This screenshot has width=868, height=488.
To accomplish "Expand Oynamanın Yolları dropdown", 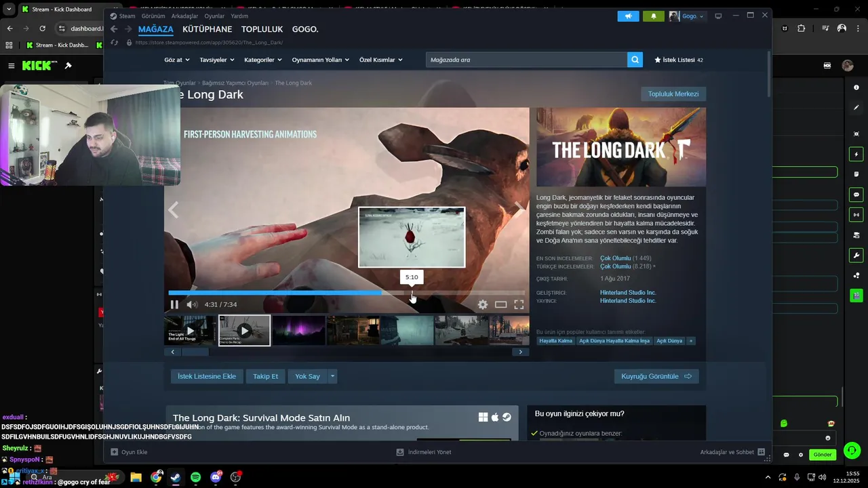I will coord(321,60).
